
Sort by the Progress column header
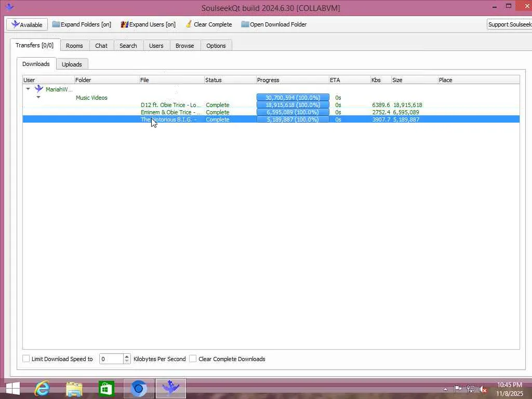coord(292,80)
